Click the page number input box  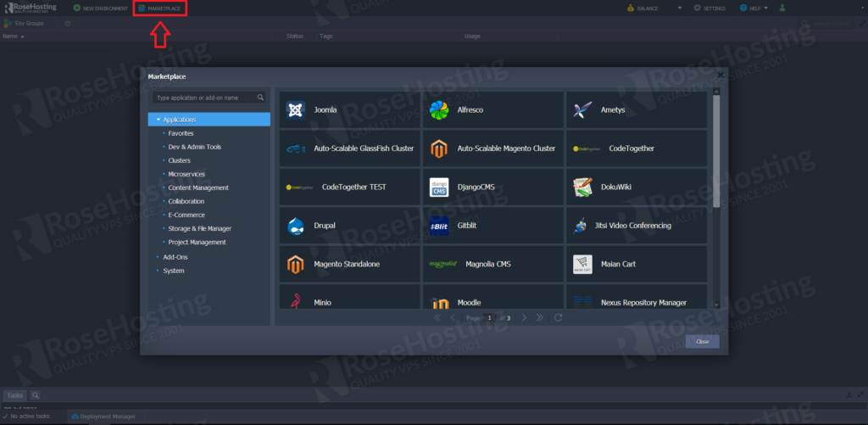pyautogui.click(x=490, y=317)
